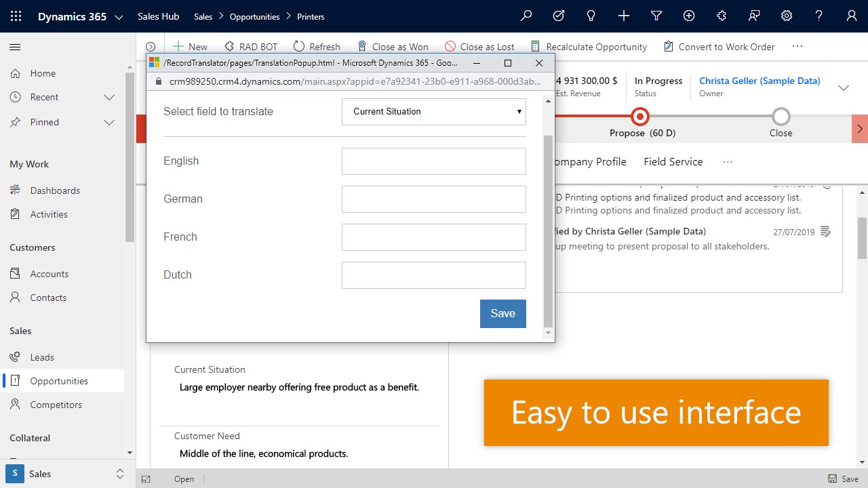
Task: Select the Close stage circle
Action: click(x=781, y=117)
